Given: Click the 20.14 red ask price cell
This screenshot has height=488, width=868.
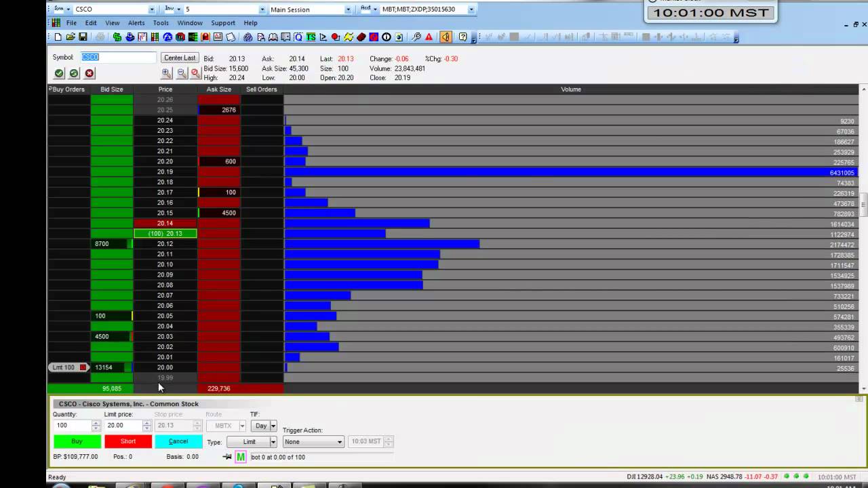Looking at the screenshot, I should (165, 223).
